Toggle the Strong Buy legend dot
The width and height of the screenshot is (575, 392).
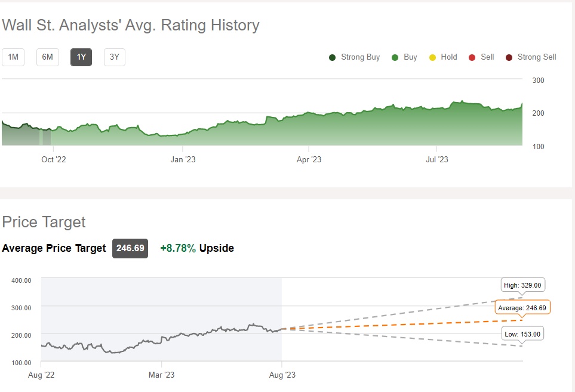pos(333,57)
